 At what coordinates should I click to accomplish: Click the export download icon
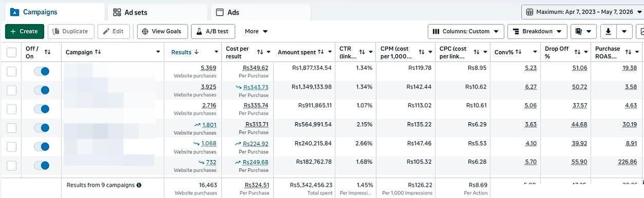pos(608,31)
